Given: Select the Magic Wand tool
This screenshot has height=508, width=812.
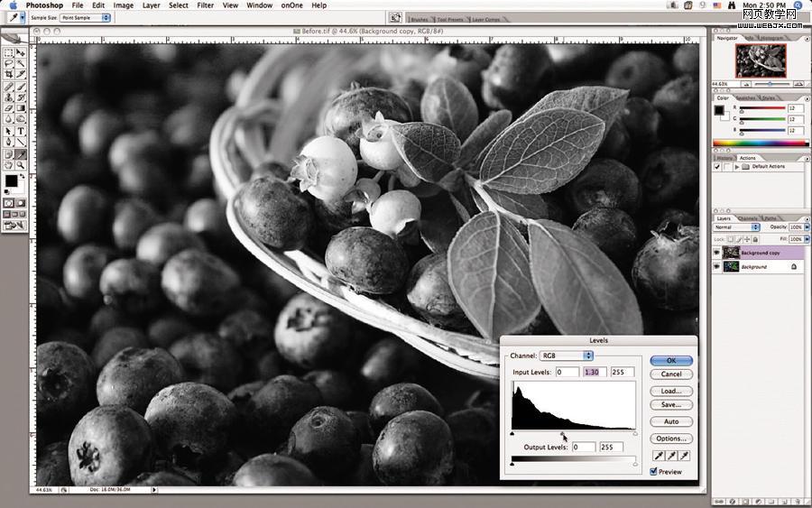Looking at the screenshot, I should pos(20,63).
